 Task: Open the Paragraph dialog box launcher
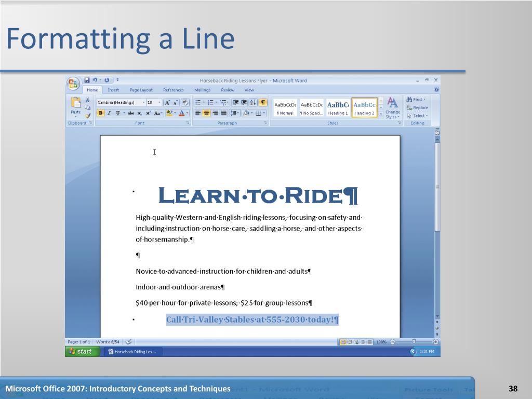(265, 123)
